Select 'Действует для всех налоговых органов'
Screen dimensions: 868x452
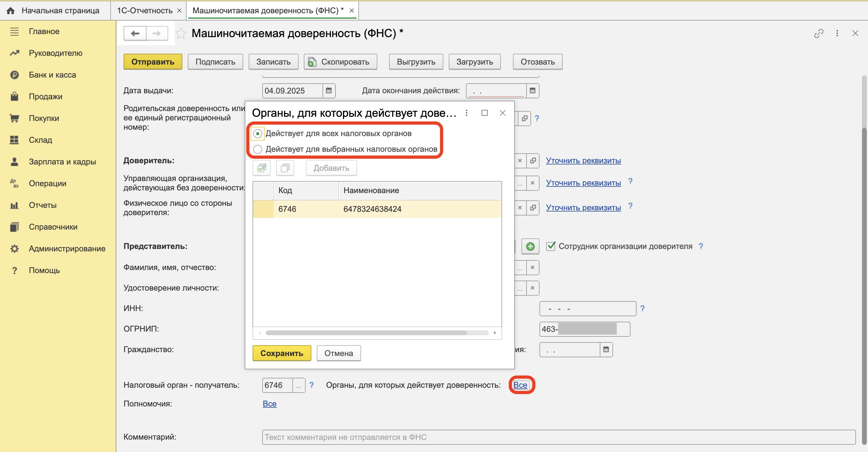(258, 133)
